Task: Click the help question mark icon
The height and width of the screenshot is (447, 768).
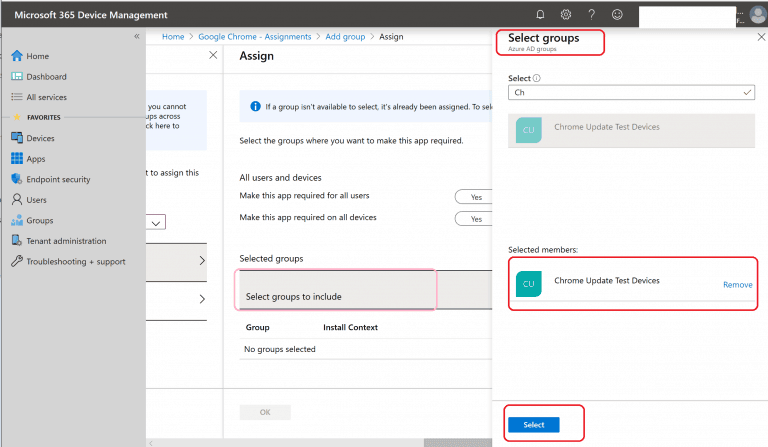Action: [x=592, y=14]
